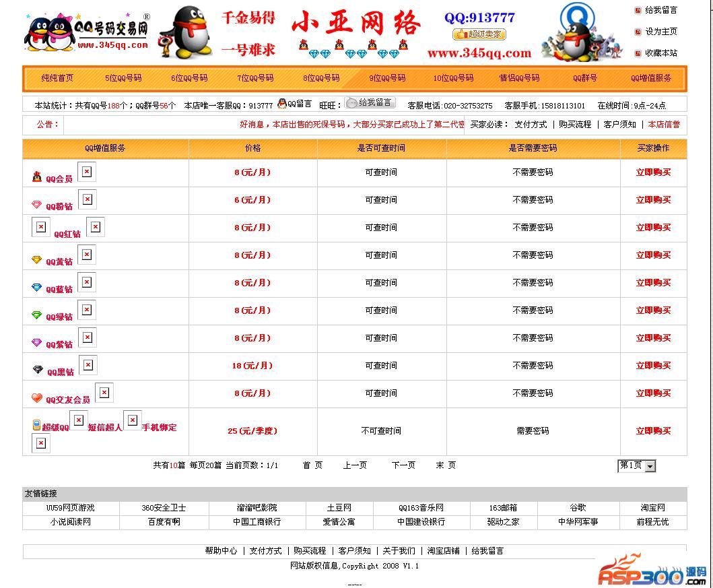Open the 7位QQ号码 nav tab
Screen dimensions: 713x588
tap(255, 77)
